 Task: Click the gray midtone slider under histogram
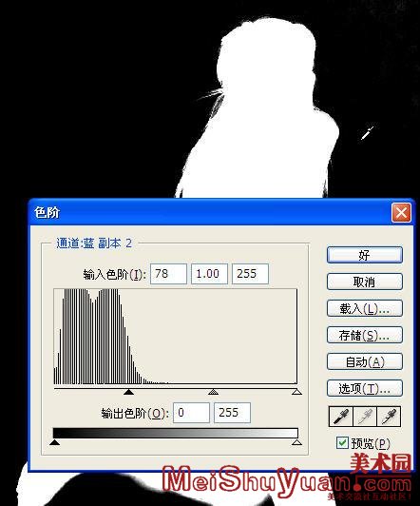pos(213,392)
